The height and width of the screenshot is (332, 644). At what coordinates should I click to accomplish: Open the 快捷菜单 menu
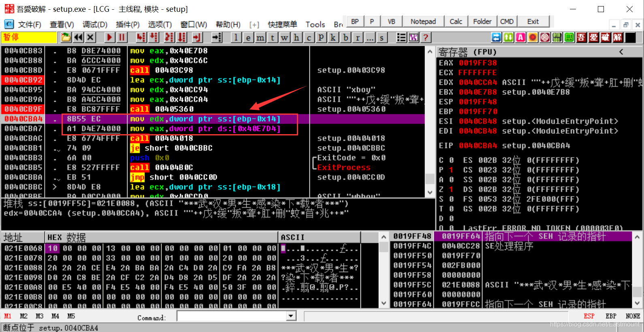282,25
